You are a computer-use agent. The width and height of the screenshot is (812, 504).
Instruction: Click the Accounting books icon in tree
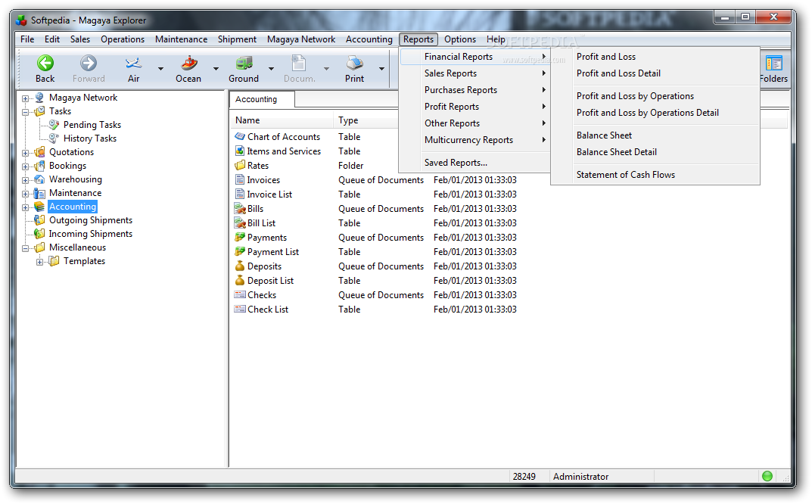click(x=39, y=206)
